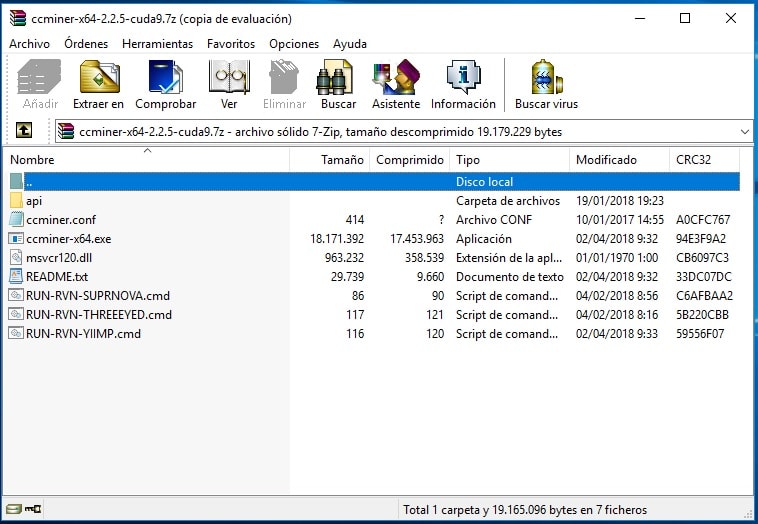Click the 'Disco local' type cell
The height and width of the screenshot is (524, 758).
point(484,182)
